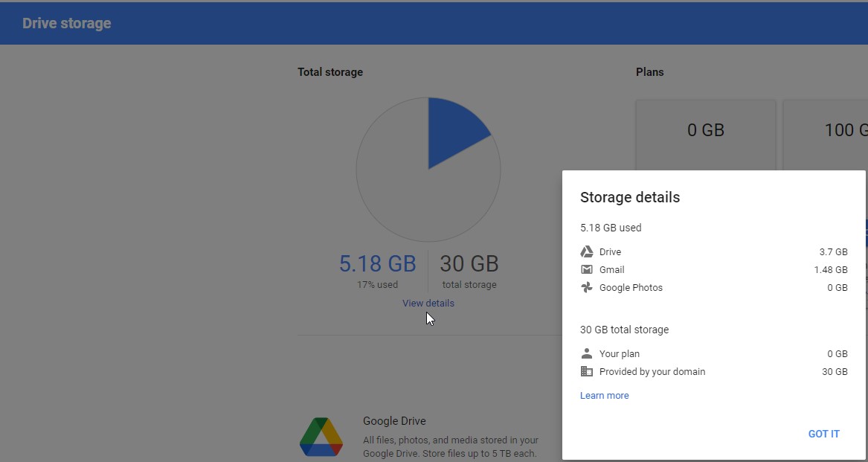Click the Gmail envelope icon in Storage details
Image resolution: width=868 pixels, height=462 pixels.
click(x=587, y=269)
